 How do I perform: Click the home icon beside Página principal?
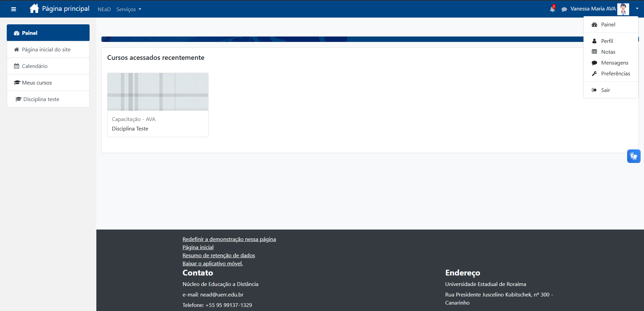click(34, 8)
